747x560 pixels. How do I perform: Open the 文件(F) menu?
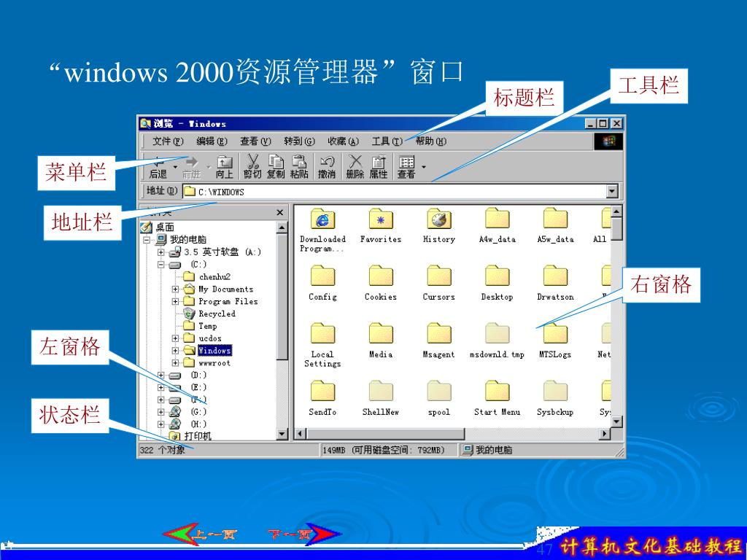(x=168, y=141)
